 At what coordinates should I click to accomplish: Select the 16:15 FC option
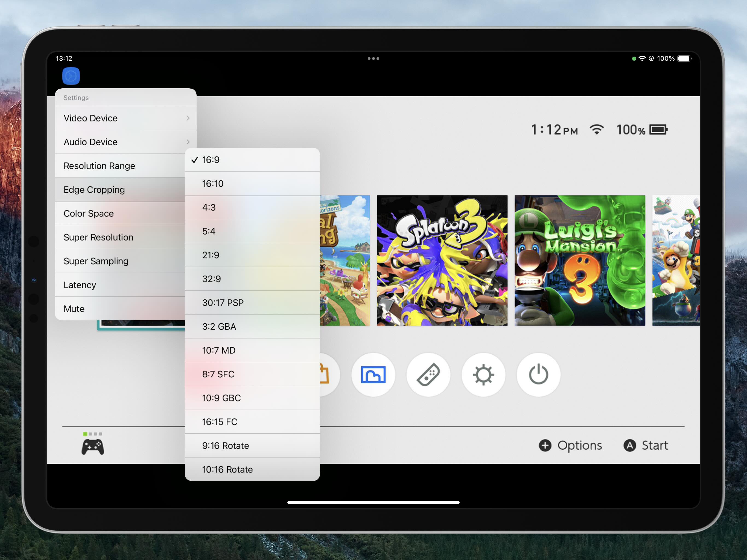(x=252, y=422)
